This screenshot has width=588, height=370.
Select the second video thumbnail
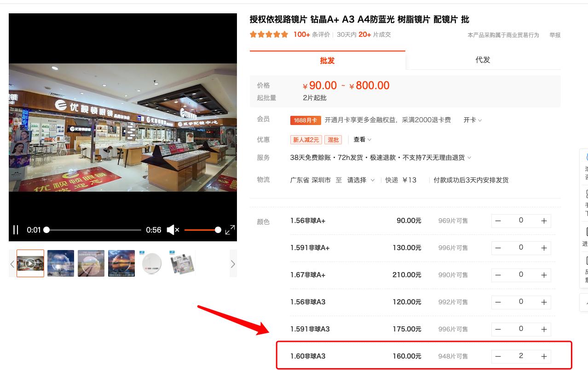pyautogui.click(x=60, y=263)
